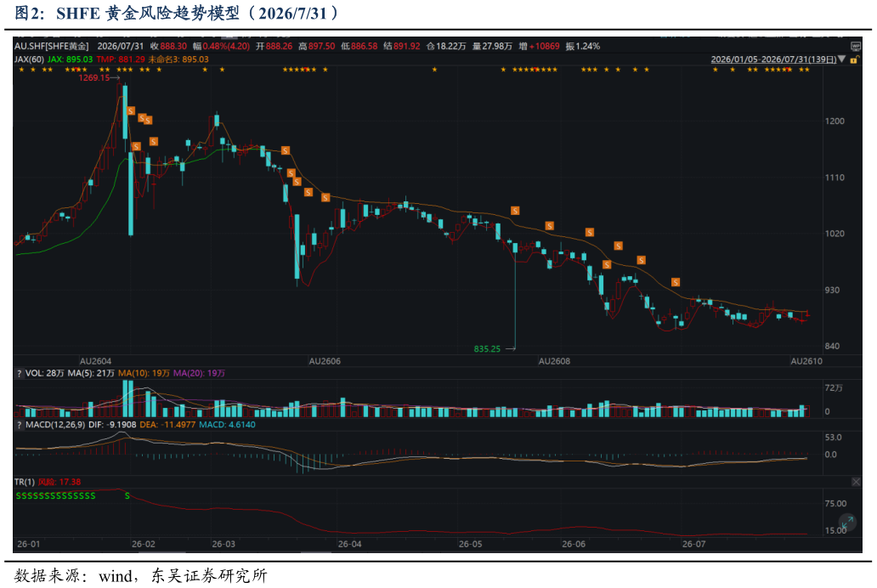Click the 26-07 date axis label
Image resolution: width=877 pixels, height=588 pixels.
(x=694, y=544)
